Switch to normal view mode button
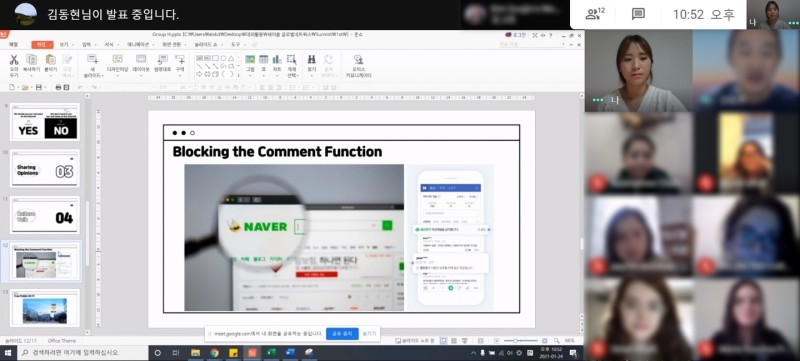The height and width of the screenshot is (361, 800). click(442, 340)
